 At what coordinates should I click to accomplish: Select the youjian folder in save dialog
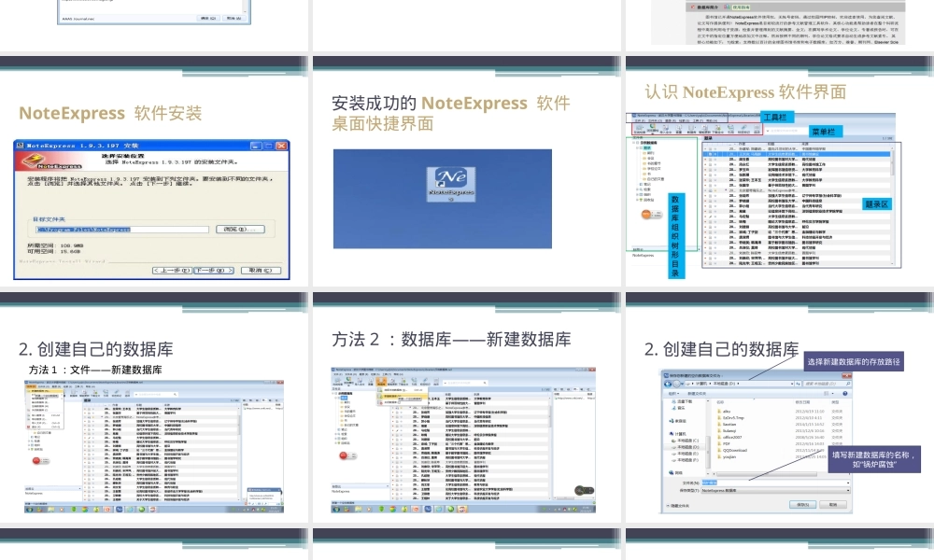click(x=728, y=457)
